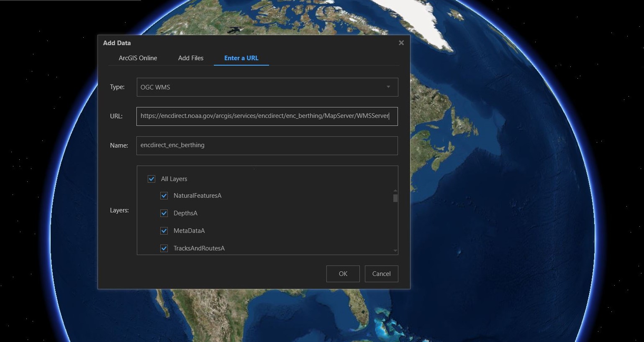
Task: Click scrollbar track below thumb in Layers list
Action: (x=395, y=226)
